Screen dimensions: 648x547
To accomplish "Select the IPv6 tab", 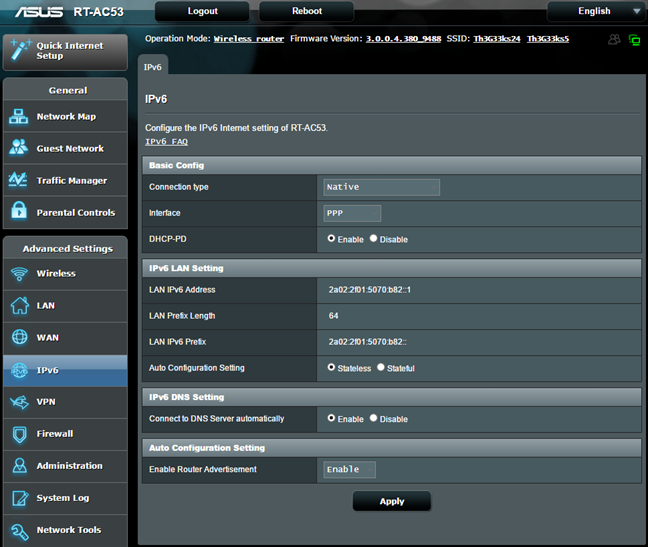I will pyautogui.click(x=152, y=66).
